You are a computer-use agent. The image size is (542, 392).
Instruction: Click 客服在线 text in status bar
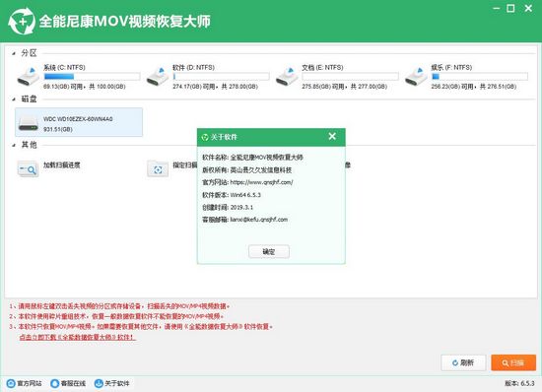[73, 383]
